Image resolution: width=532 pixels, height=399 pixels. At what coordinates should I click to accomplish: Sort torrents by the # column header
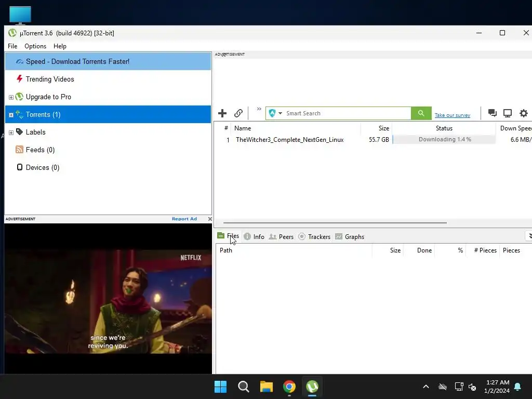point(226,128)
